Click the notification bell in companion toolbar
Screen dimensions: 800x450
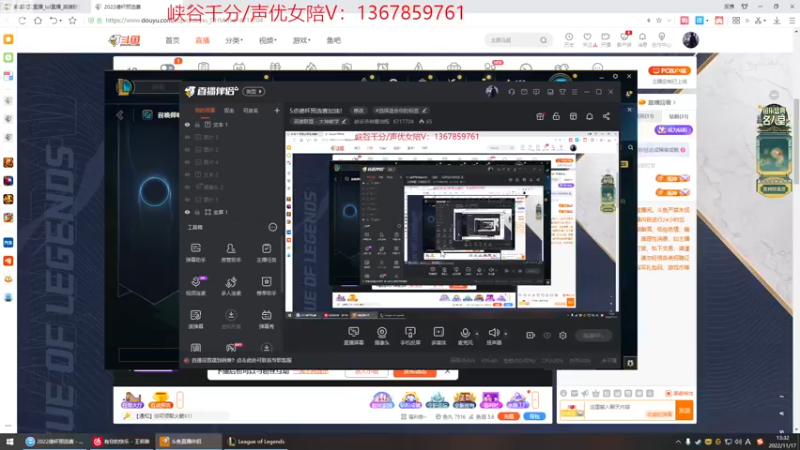tap(589, 116)
